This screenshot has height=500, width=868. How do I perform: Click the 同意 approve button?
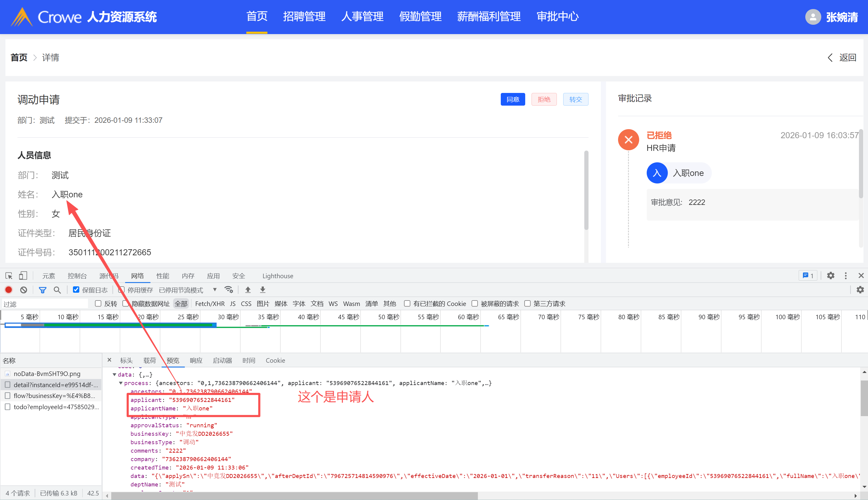tap(513, 99)
